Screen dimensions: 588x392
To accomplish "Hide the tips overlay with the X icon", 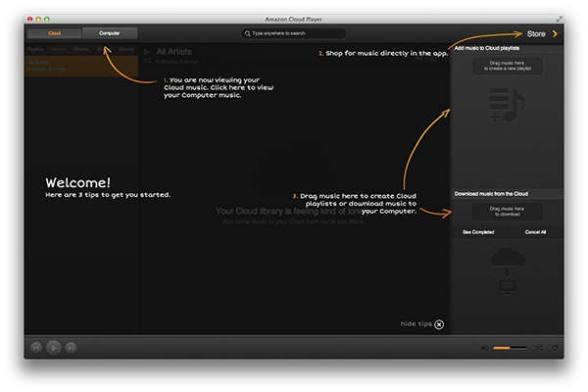I will click(439, 324).
